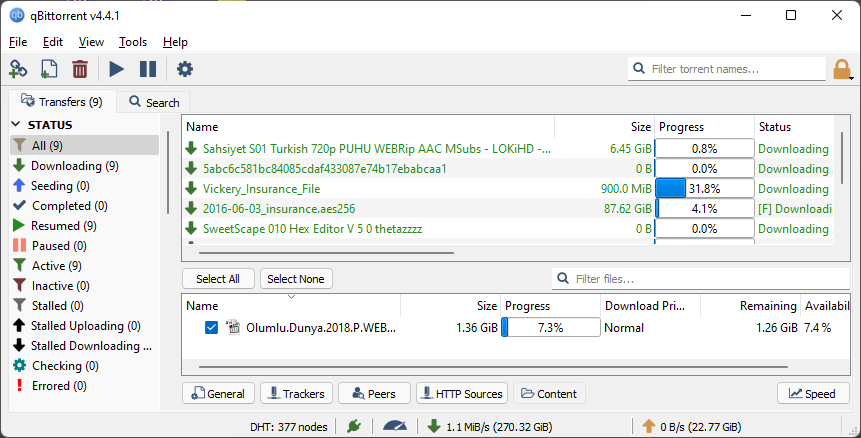Click the green arrow icon of Vickery_Insurance_File
The image size is (861, 438).
[x=191, y=189]
